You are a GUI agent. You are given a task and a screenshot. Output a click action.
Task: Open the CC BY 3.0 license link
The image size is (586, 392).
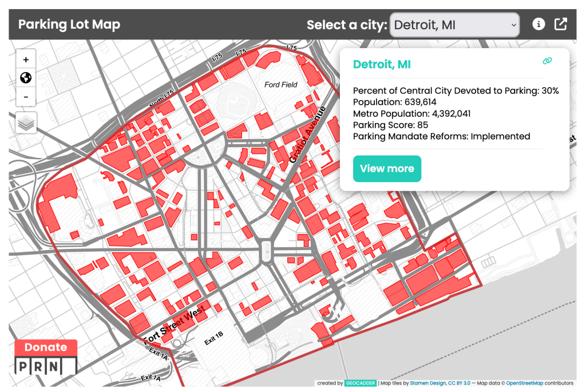pyautogui.click(x=458, y=383)
